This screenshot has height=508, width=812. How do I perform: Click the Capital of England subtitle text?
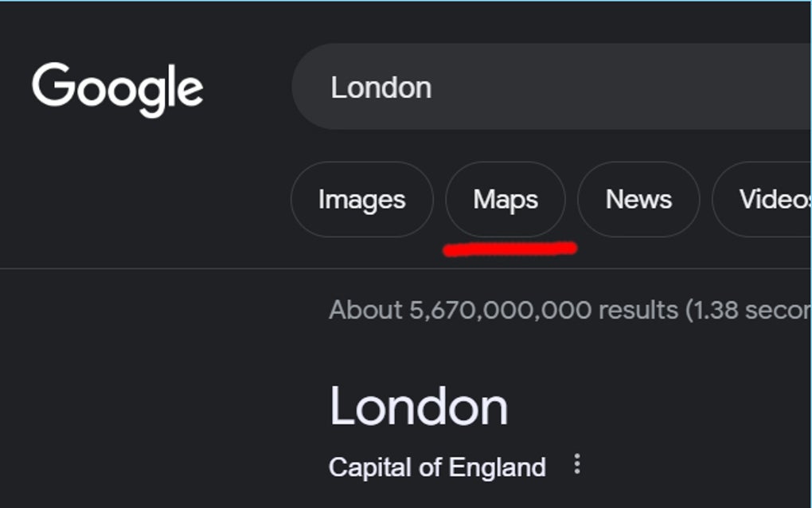point(436,466)
